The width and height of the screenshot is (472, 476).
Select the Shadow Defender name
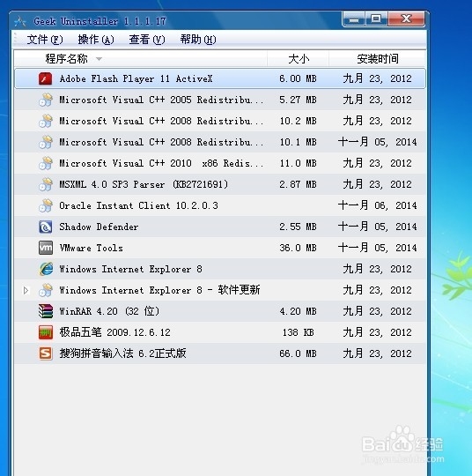(99, 227)
